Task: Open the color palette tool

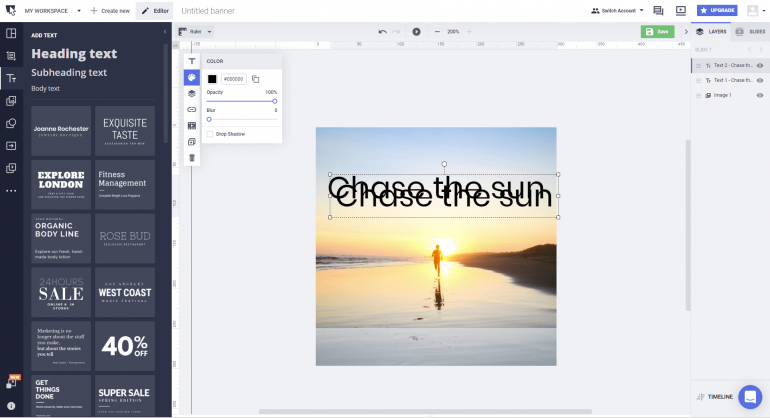Action: pyautogui.click(x=191, y=77)
